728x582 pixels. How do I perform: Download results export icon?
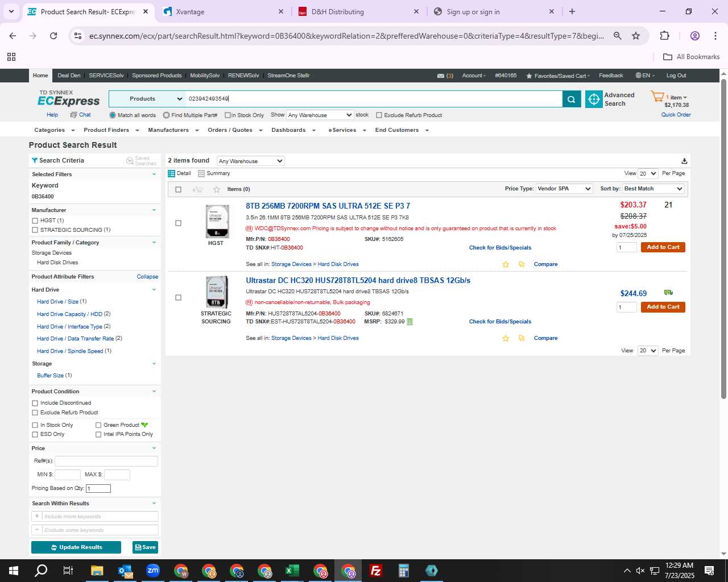click(684, 161)
